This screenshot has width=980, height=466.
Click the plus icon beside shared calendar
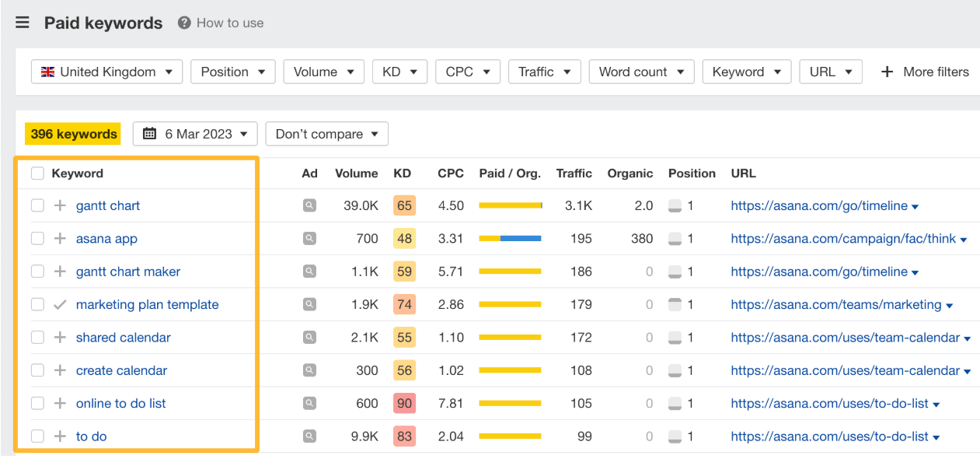[x=60, y=338]
